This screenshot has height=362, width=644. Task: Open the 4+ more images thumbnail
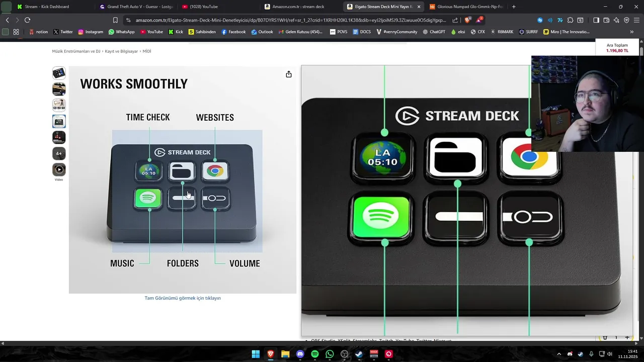(59, 153)
